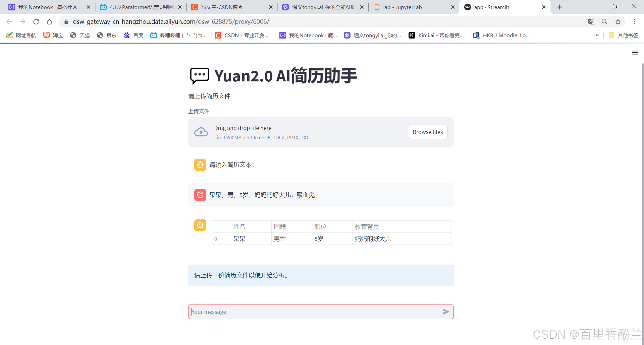Open the 通义tongyi.ai bookmark in bookmarks bar
644x345 pixels.
373,35
